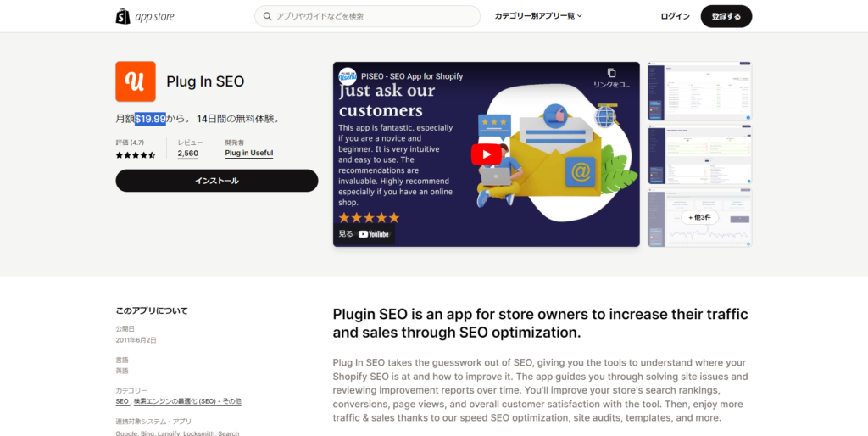
Task: Click the 英語 language value
Action: click(x=122, y=371)
